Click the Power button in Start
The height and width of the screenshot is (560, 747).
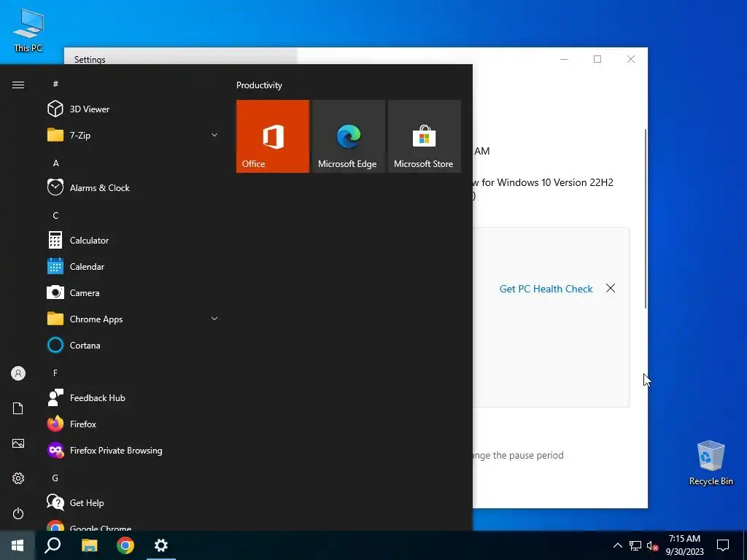pyautogui.click(x=18, y=513)
